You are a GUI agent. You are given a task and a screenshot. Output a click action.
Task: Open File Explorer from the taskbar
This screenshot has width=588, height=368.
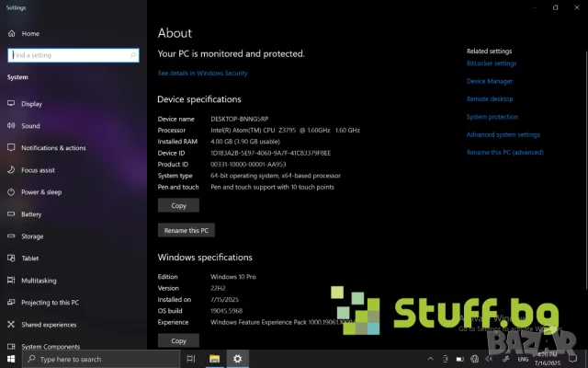(x=214, y=359)
